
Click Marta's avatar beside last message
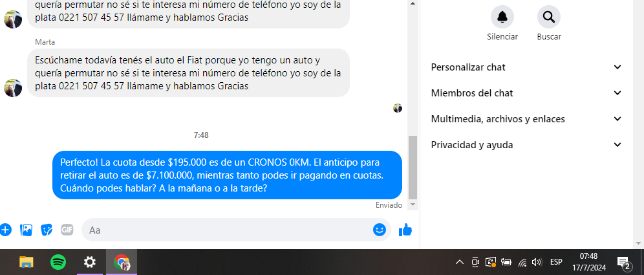[13, 88]
